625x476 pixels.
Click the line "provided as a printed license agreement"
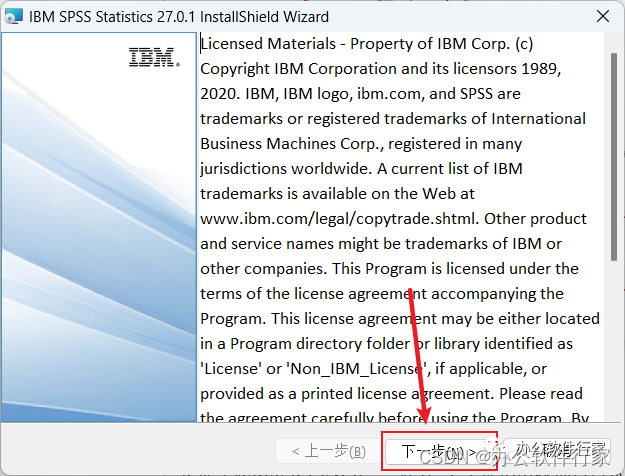(x=391, y=394)
